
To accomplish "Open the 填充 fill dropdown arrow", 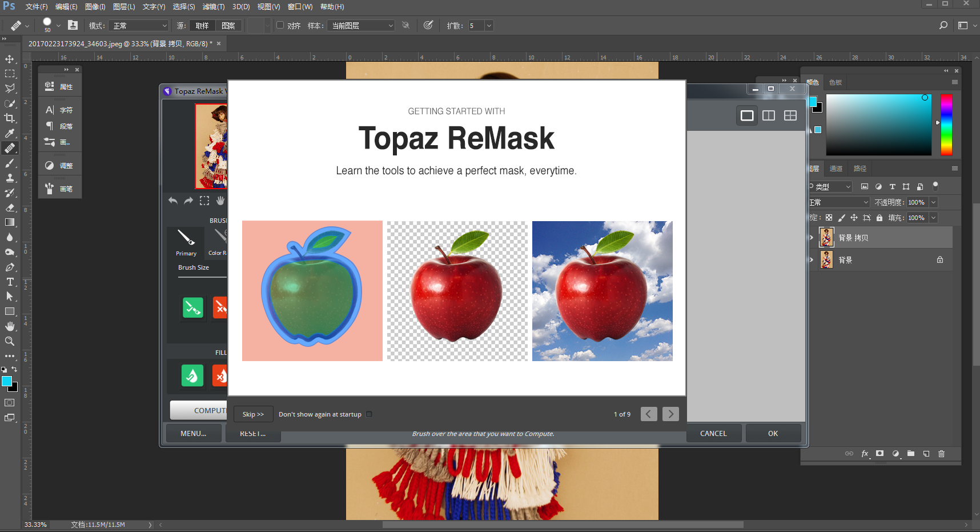I will click(934, 218).
